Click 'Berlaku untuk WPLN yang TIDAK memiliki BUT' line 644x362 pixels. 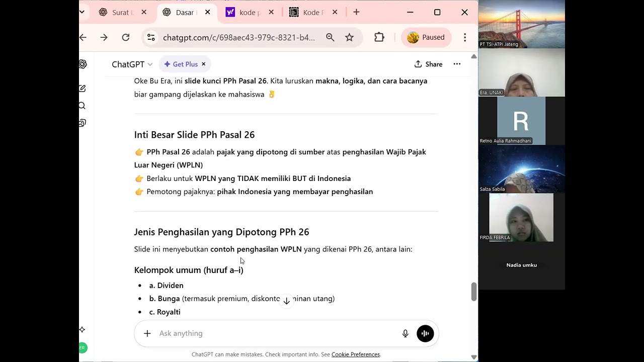coord(243,178)
